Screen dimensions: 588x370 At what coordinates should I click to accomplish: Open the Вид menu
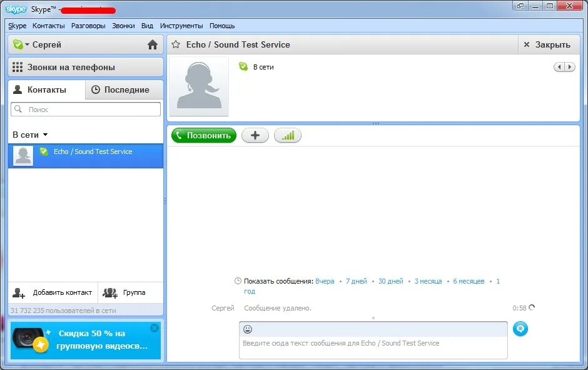[x=147, y=26]
